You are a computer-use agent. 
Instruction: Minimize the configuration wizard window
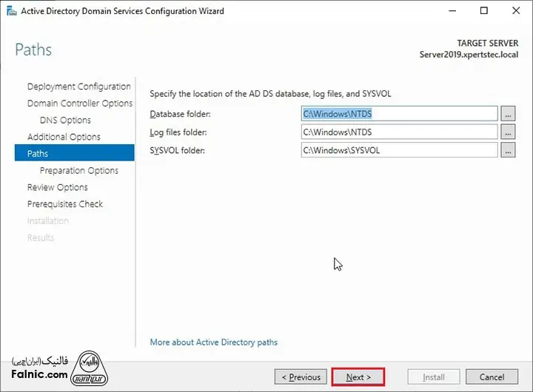452,11
